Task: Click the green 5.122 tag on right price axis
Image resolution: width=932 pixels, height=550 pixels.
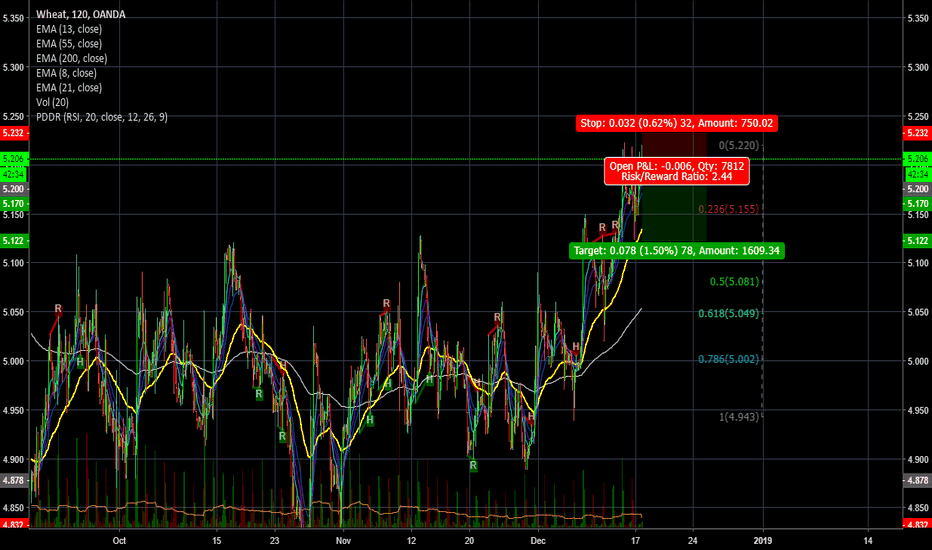Action: [x=917, y=241]
